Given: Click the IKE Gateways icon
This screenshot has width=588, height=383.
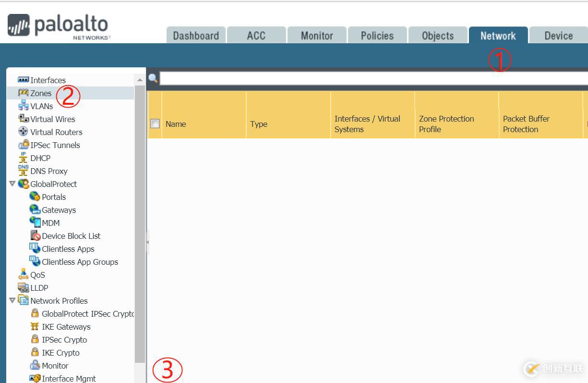Looking at the screenshot, I should pyautogui.click(x=35, y=326).
